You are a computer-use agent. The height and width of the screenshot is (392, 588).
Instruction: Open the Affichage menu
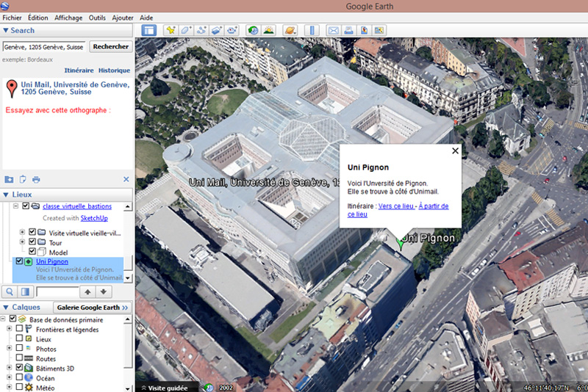pyautogui.click(x=68, y=17)
